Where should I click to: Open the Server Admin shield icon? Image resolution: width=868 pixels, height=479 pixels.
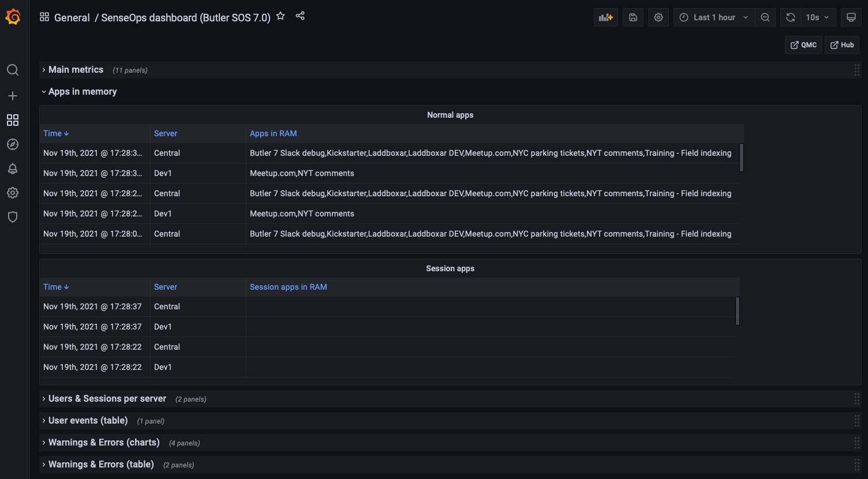(x=13, y=217)
